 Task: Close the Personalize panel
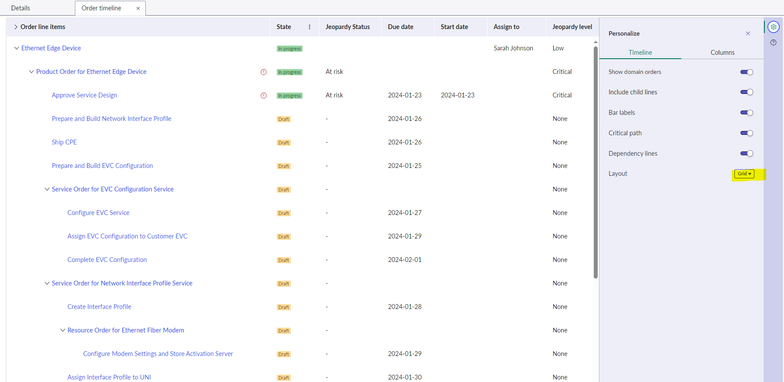748,34
